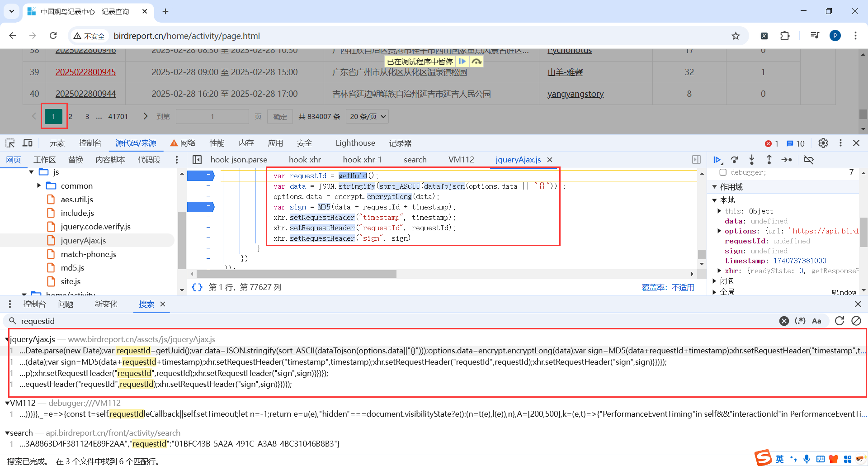The height and width of the screenshot is (466, 868).
Task: Clear the search input text
Action: click(x=784, y=321)
